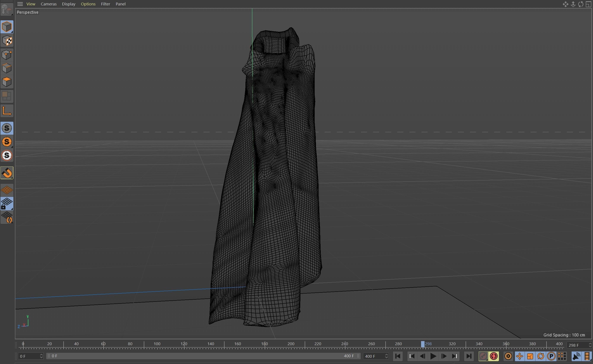Enable Position keyframe recording icon
The image size is (593, 364).
coord(520,356)
